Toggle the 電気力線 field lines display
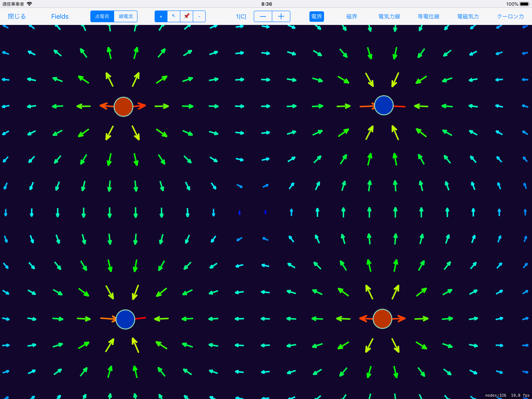Viewport: 532px width, 399px height. pyautogui.click(x=389, y=16)
